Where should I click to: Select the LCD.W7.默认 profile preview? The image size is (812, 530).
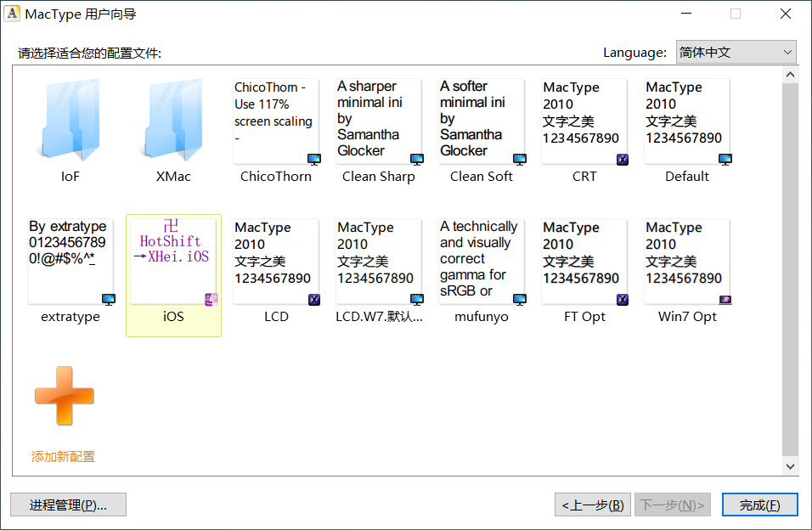click(379, 262)
